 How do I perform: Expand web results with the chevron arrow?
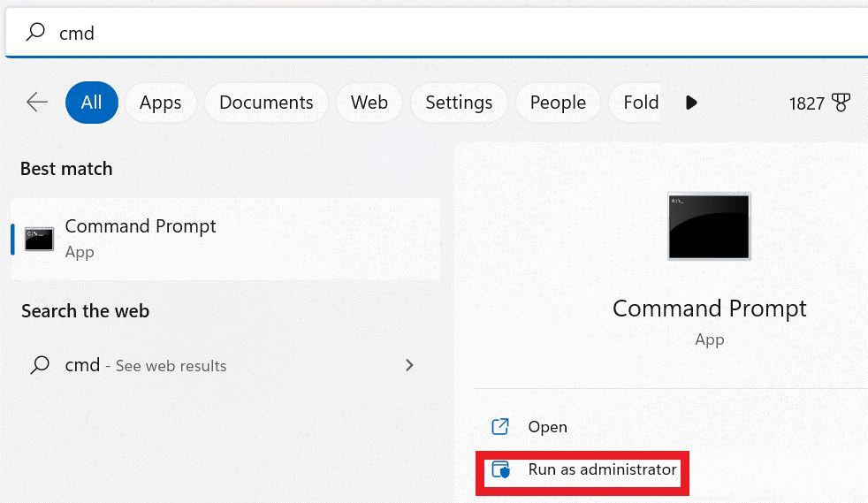click(409, 365)
